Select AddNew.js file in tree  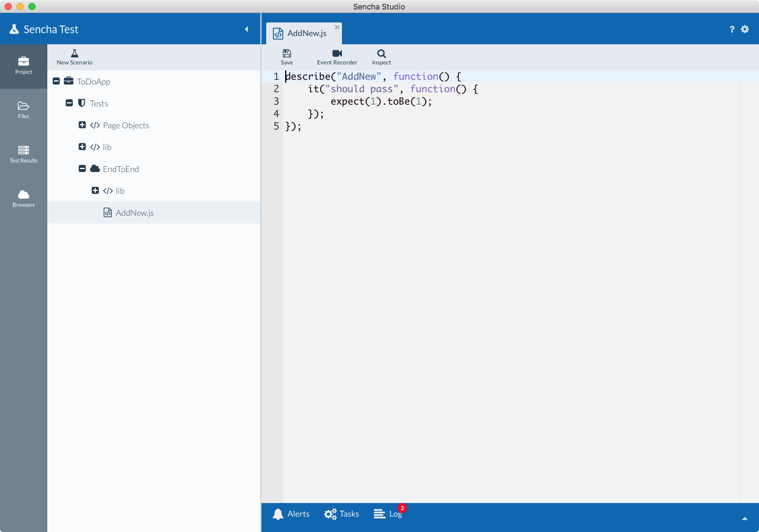[135, 213]
